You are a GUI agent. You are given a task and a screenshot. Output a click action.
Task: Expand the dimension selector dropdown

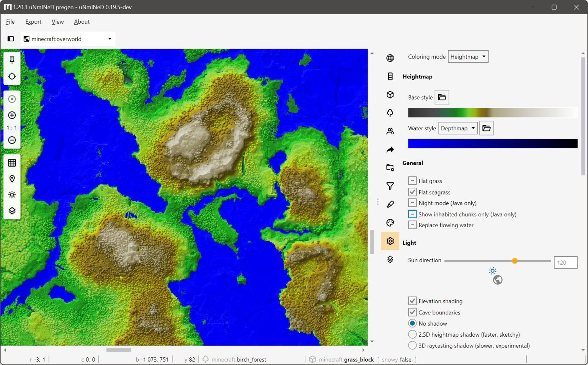(x=109, y=39)
